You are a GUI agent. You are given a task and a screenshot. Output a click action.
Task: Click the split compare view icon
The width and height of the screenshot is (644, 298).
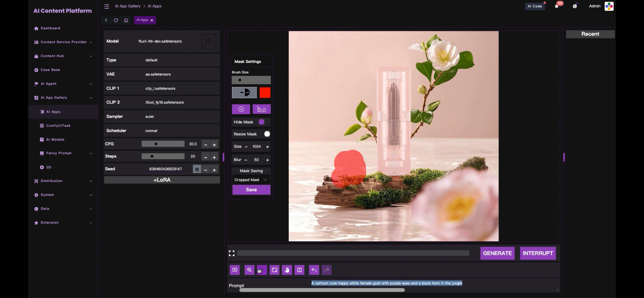pos(299,270)
